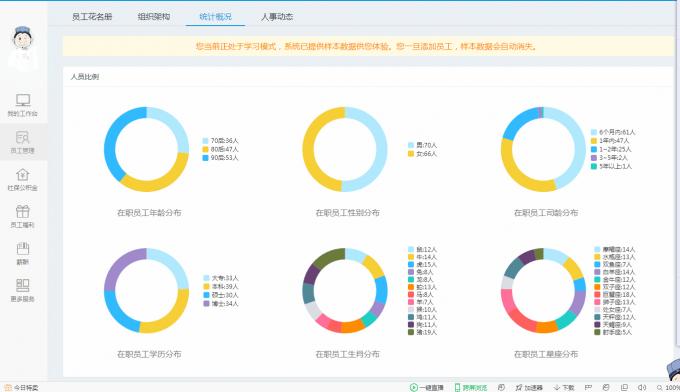Toggle the 80后:47人 legend entry
This screenshot has width=680, height=392.
pos(221,149)
